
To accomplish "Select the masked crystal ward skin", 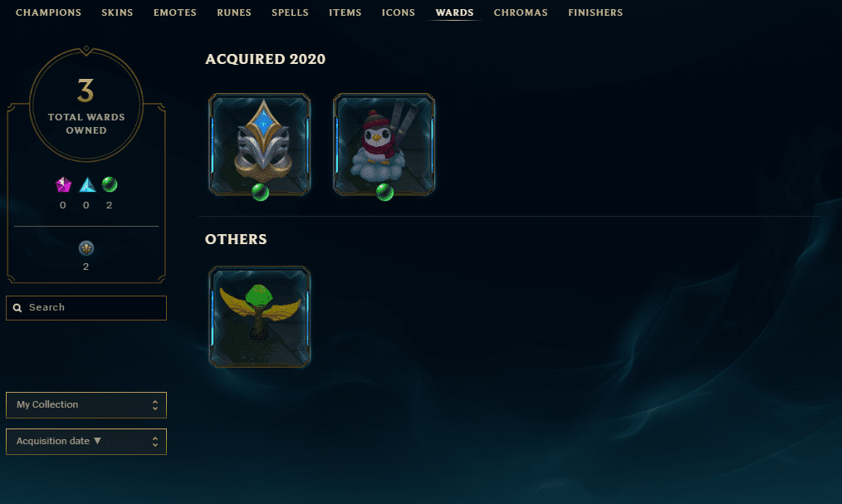I will point(259,144).
